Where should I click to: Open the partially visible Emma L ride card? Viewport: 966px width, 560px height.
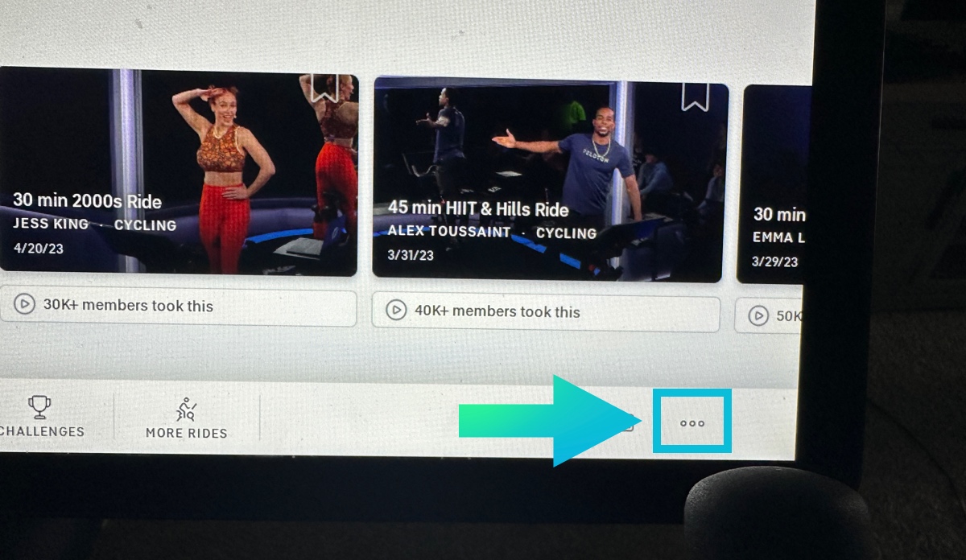(773, 185)
